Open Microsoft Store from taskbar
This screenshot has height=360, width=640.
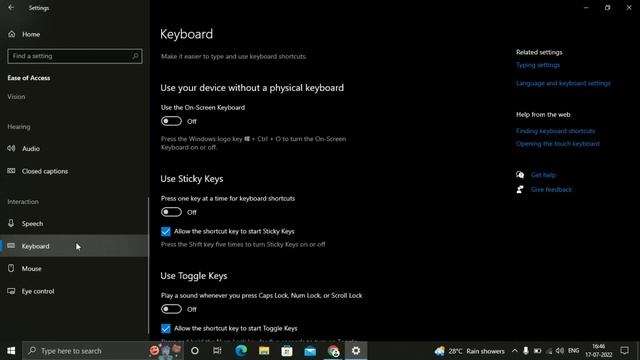pyautogui.click(x=287, y=351)
